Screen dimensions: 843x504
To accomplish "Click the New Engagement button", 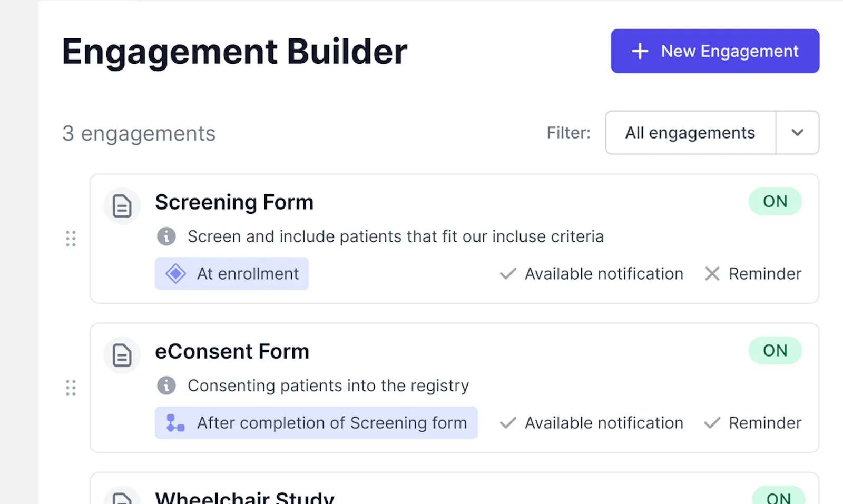I will [x=715, y=51].
